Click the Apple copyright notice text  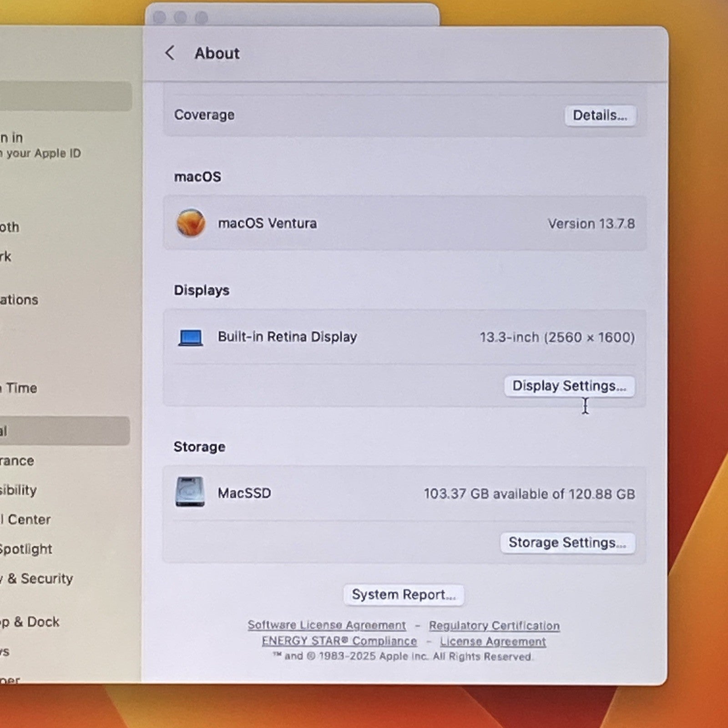pos(402,656)
